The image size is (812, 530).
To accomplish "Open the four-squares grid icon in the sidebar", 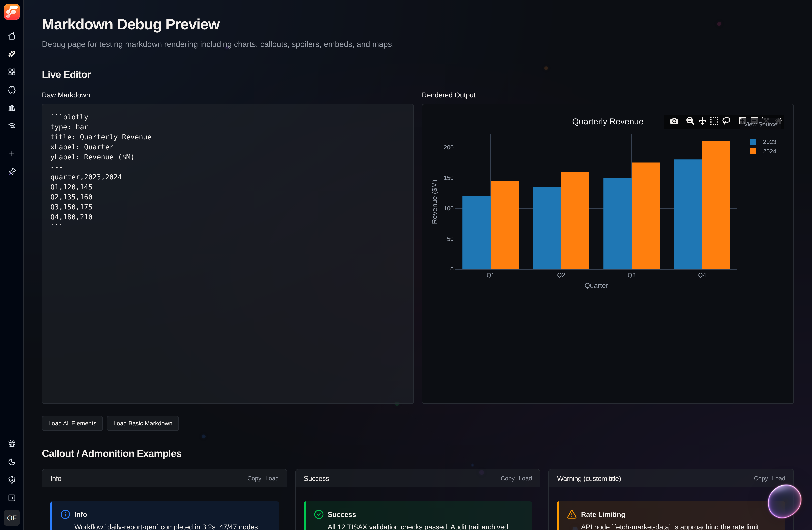I will click(12, 72).
